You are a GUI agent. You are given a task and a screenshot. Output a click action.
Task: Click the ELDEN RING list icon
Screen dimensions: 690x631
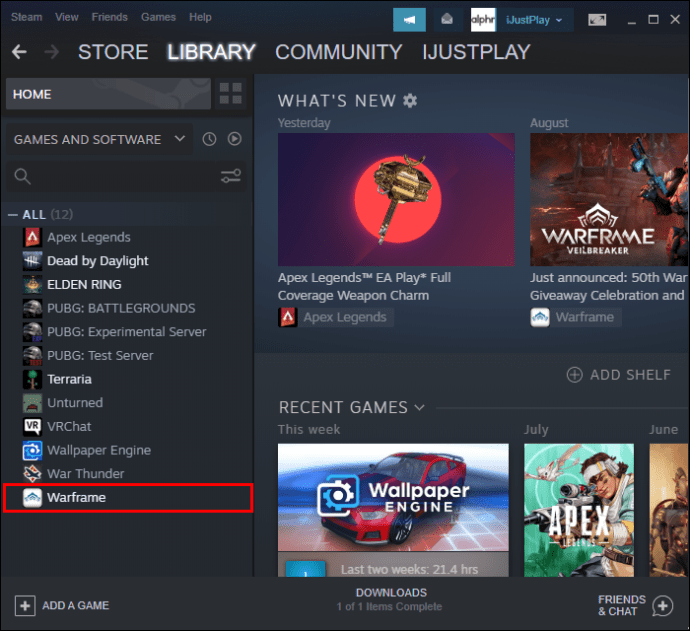(32, 285)
